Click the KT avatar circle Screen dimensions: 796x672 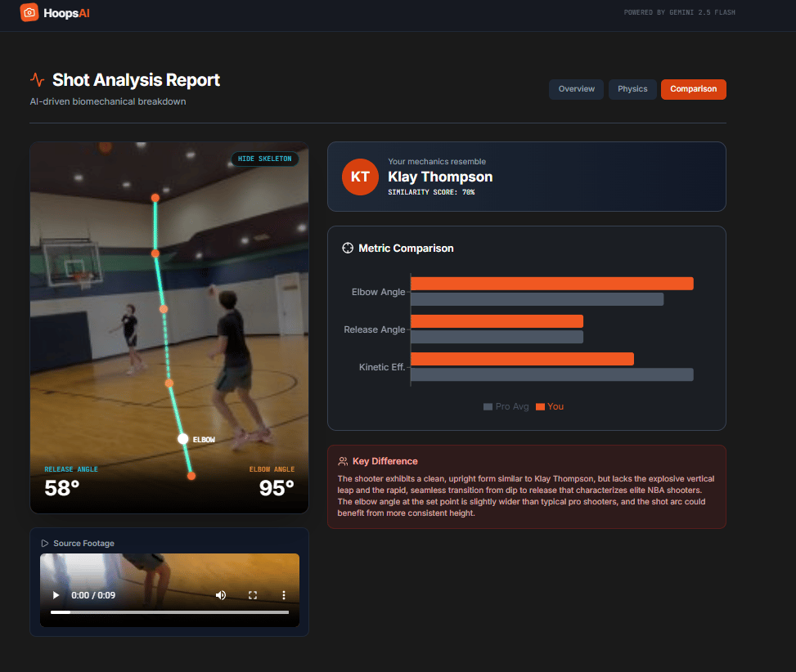pos(360,177)
